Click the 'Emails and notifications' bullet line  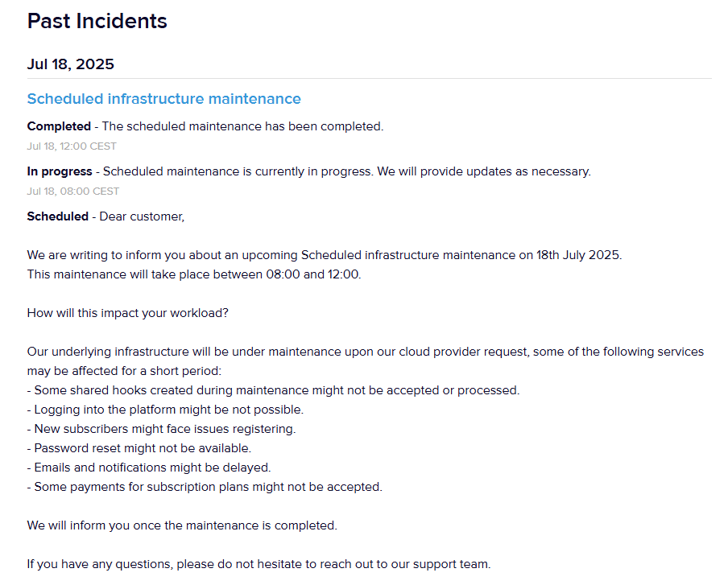coord(149,468)
